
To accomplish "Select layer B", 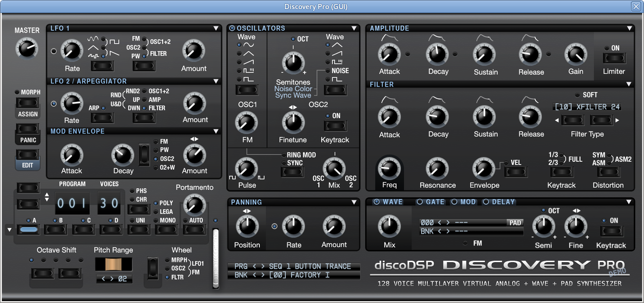I will (x=56, y=230).
